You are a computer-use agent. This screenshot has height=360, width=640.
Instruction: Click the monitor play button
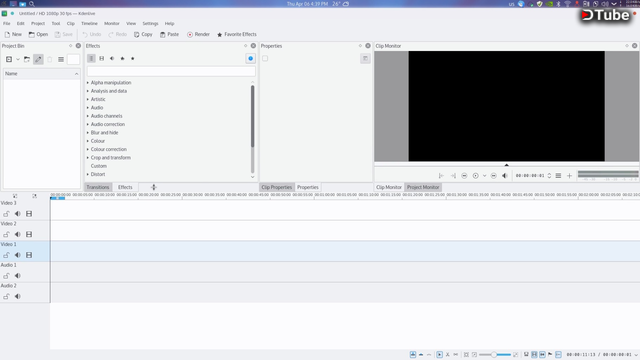click(476, 176)
